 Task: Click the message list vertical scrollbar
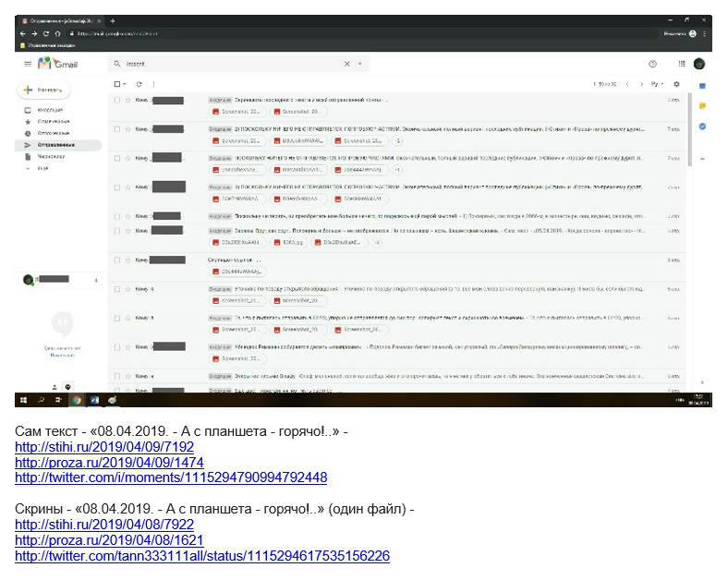point(690,130)
